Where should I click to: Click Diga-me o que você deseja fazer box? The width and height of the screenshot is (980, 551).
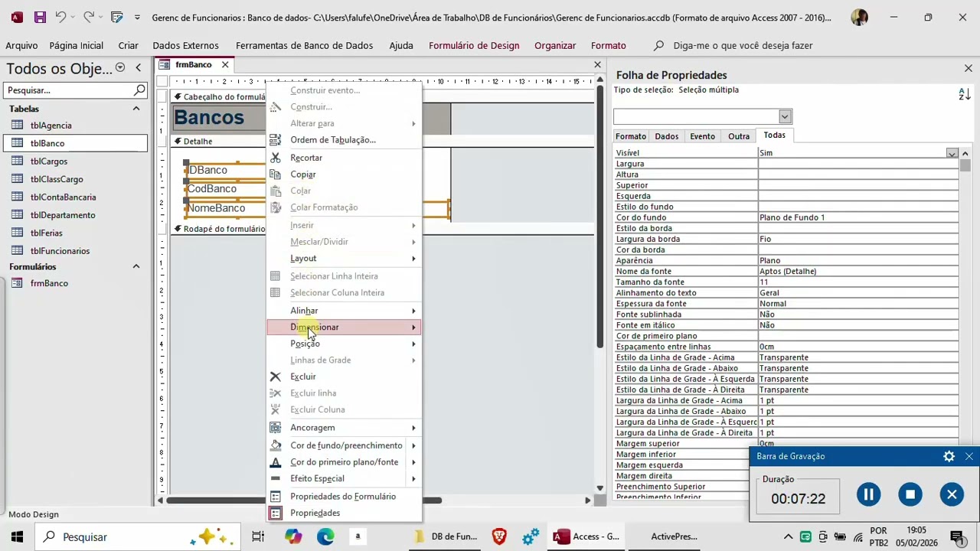(x=743, y=46)
